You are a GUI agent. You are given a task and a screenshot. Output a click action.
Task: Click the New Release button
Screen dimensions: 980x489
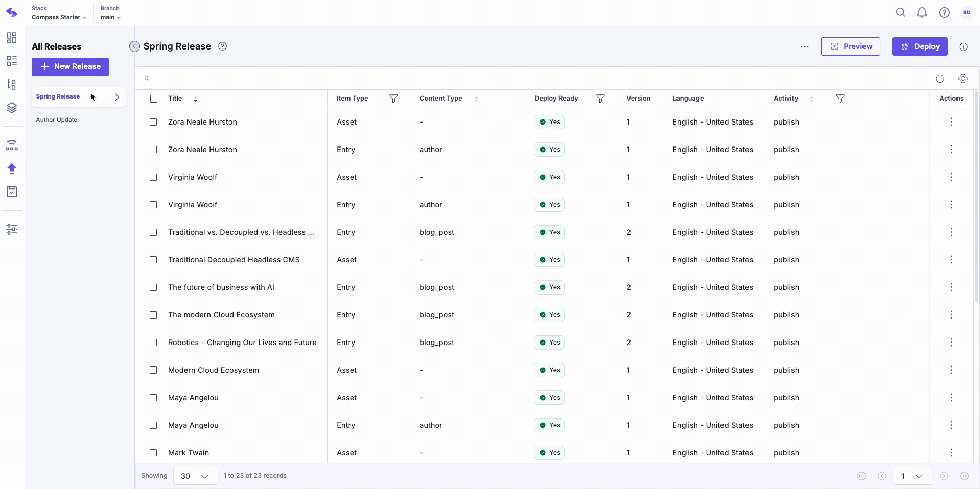pos(70,67)
